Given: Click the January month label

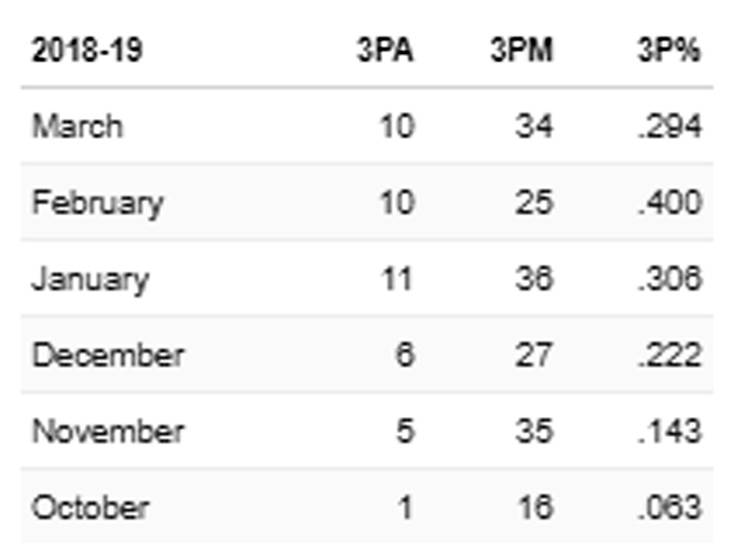Looking at the screenshot, I should coord(90,279).
